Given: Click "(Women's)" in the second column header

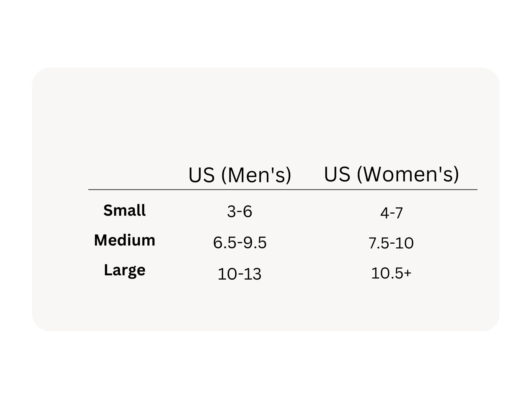Looking at the screenshot, I should tap(408, 174).
